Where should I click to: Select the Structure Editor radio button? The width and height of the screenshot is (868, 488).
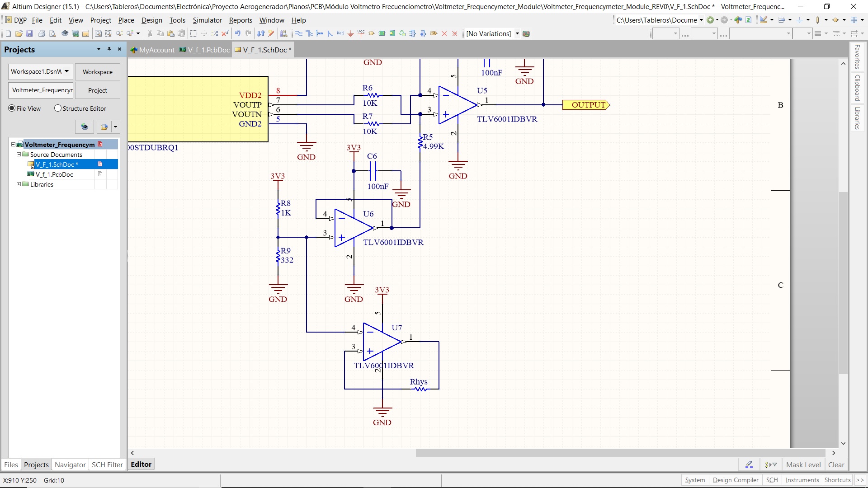tap(57, 108)
